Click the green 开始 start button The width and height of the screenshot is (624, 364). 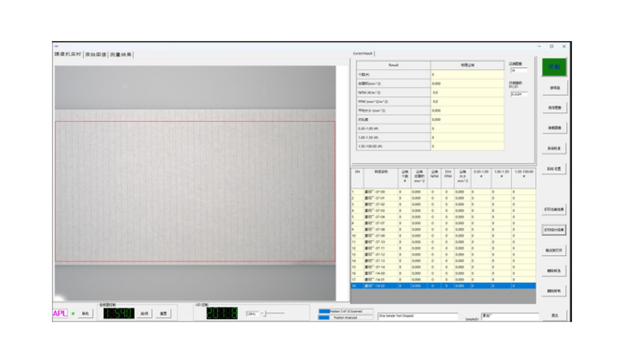click(x=554, y=68)
